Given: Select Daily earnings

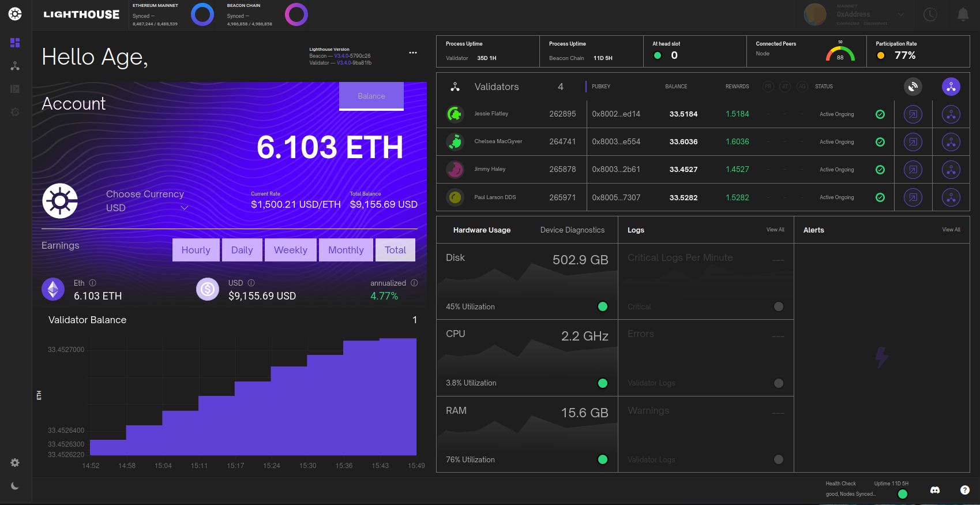Looking at the screenshot, I should coord(242,250).
